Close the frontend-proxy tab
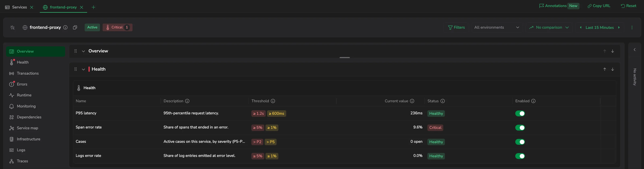The height and width of the screenshot is (169, 644). click(x=81, y=7)
